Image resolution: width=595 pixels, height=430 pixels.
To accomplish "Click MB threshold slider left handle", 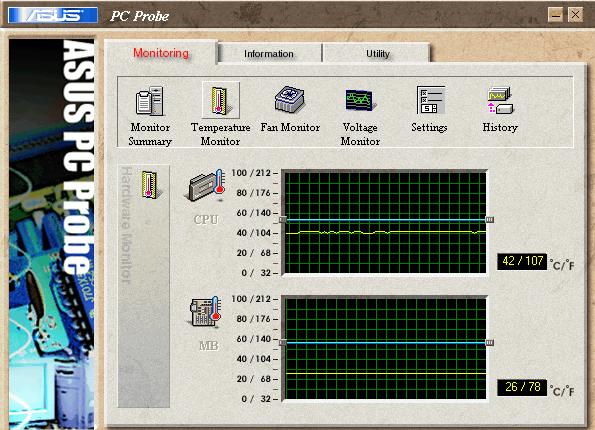I will click(283, 343).
